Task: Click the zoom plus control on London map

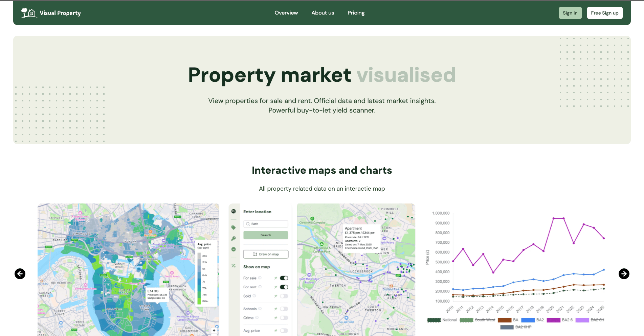Action: [x=214, y=330]
